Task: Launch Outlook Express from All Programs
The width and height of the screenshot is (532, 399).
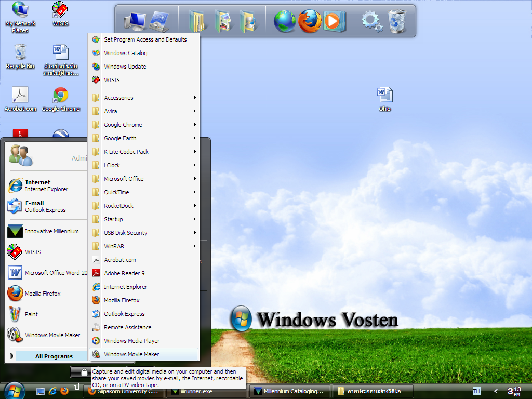Action: (x=144, y=314)
